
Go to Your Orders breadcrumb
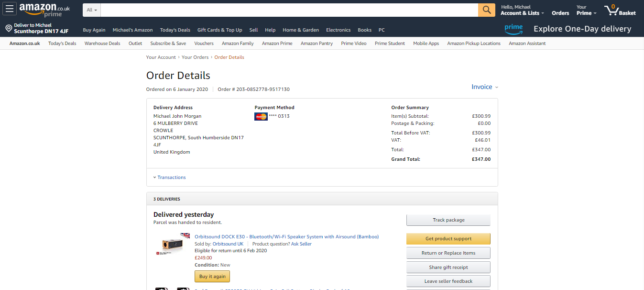(x=195, y=57)
